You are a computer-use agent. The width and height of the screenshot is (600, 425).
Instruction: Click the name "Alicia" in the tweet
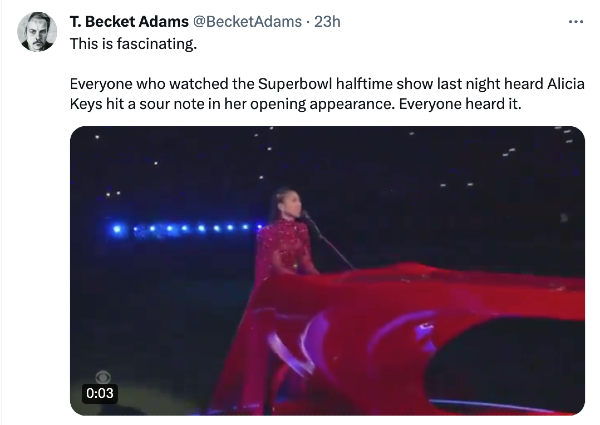coord(566,84)
